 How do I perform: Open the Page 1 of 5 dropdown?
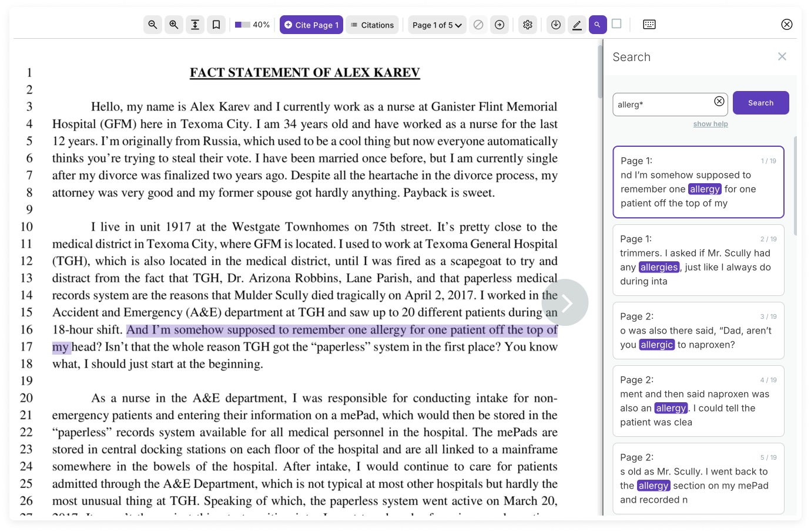pos(437,25)
